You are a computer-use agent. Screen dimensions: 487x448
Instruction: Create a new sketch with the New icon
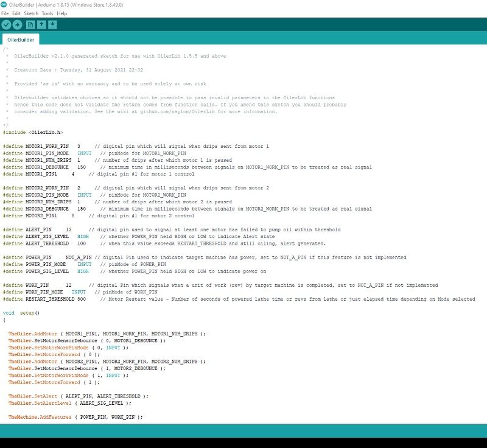click(x=30, y=24)
